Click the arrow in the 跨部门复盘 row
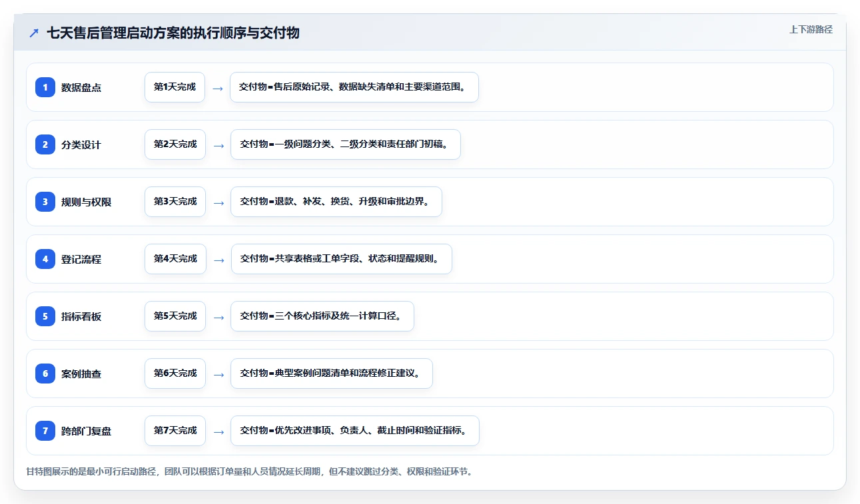The height and width of the screenshot is (504, 860). [x=218, y=431]
